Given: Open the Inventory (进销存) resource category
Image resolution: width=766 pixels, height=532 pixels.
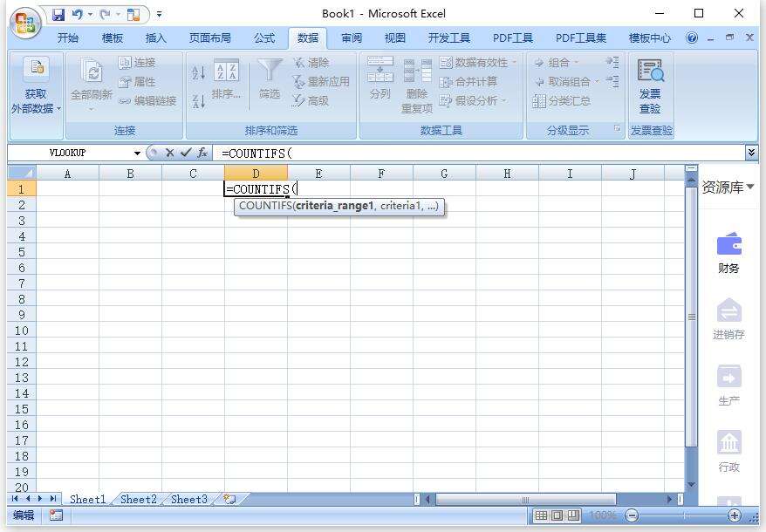Looking at the screenshot, I should [x=728, y=319].
